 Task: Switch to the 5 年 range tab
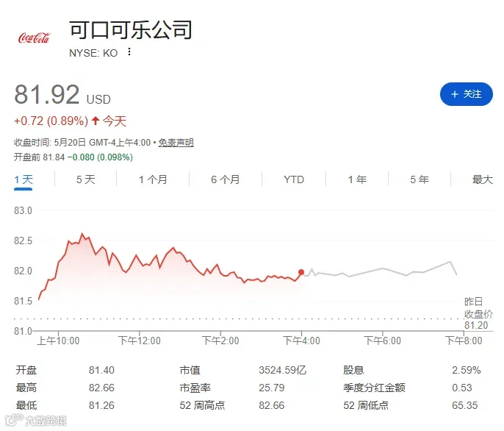tap(420, 179)
